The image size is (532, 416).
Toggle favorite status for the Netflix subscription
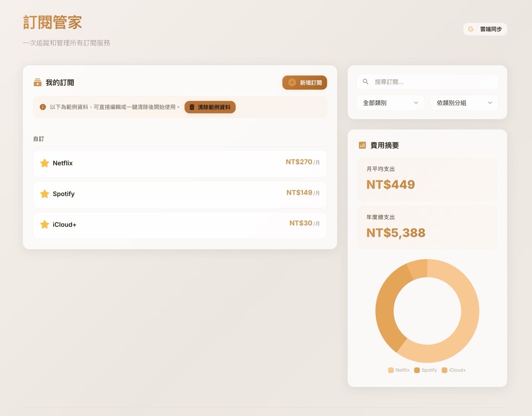pos(44,163)
